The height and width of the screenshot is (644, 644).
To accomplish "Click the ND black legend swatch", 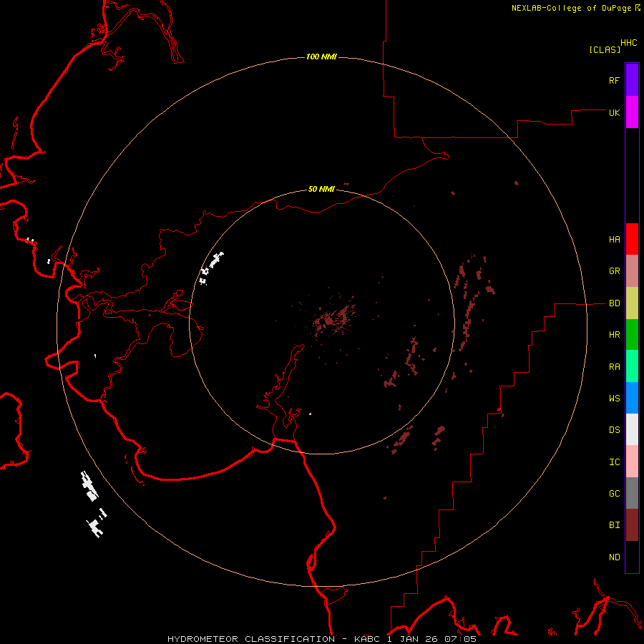I will click(632, 557).
